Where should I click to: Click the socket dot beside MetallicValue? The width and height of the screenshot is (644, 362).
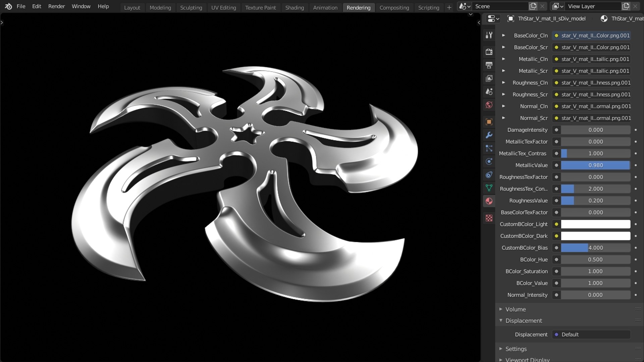[x=556, y=165]
